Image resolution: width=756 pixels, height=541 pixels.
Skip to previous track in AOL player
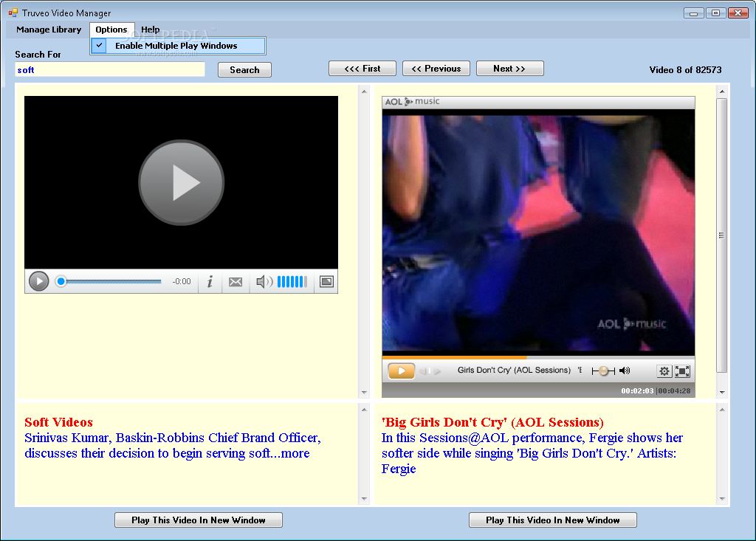coord(423,371)
